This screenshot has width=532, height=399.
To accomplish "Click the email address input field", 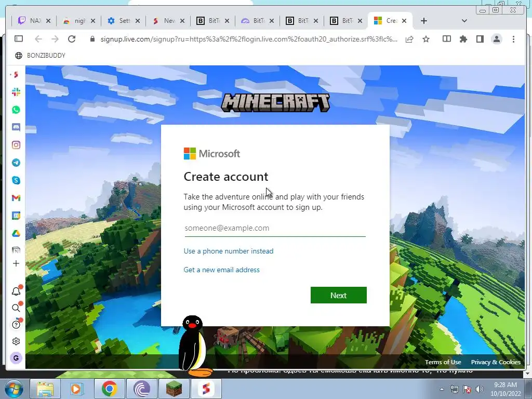I will point(275,228).
